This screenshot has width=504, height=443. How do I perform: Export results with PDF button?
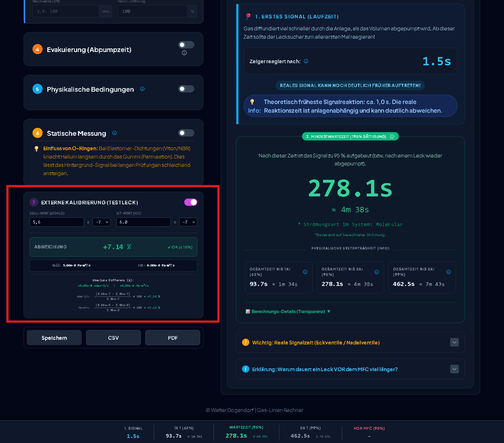pyautogui.click(x=173, y=338)
